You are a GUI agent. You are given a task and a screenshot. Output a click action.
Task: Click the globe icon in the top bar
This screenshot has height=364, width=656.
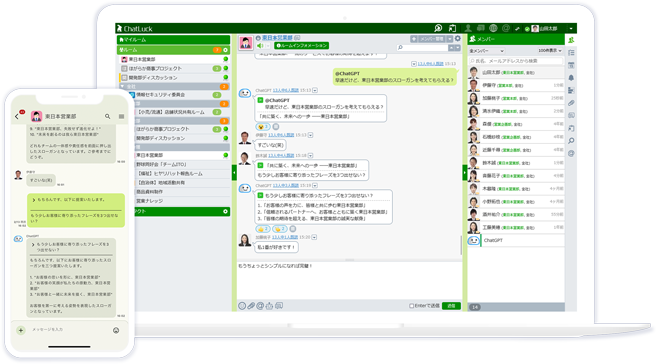coord(493,28)
